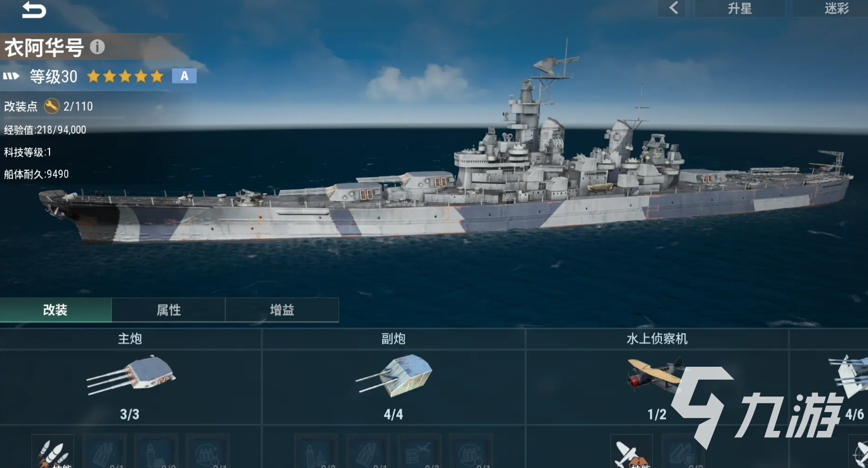Switch to the 改装 tab
Viewport: 868px width, 468px height.
55,310
